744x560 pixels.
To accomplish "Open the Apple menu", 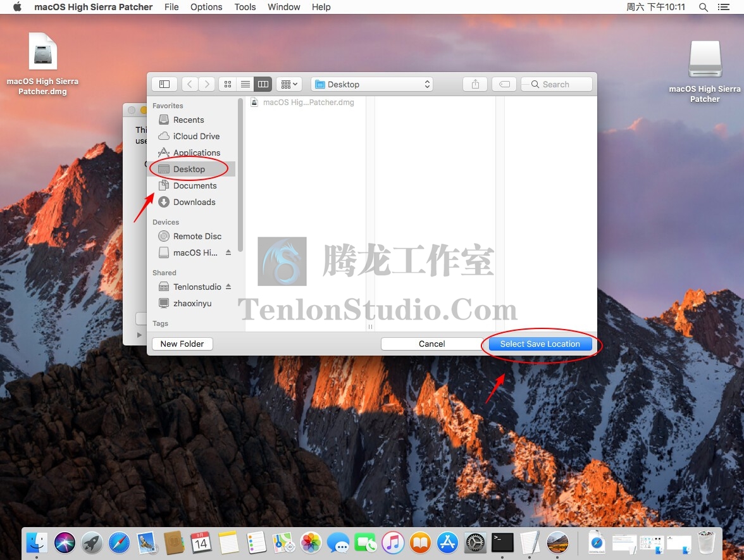I will [x=17, y=6].
